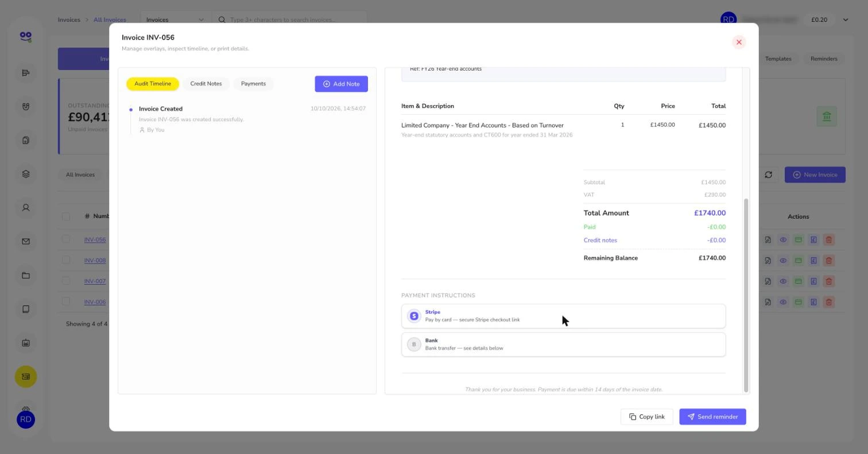Click the Send reminder button

pos(713,417)
